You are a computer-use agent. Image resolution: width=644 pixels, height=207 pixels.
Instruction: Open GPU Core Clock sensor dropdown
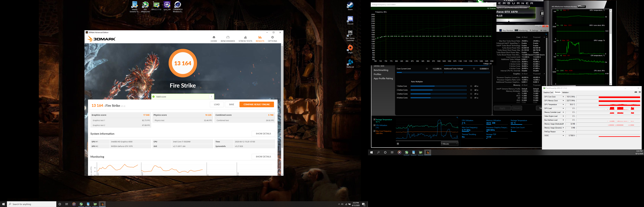pyautogui.click(x=563, y=97)
